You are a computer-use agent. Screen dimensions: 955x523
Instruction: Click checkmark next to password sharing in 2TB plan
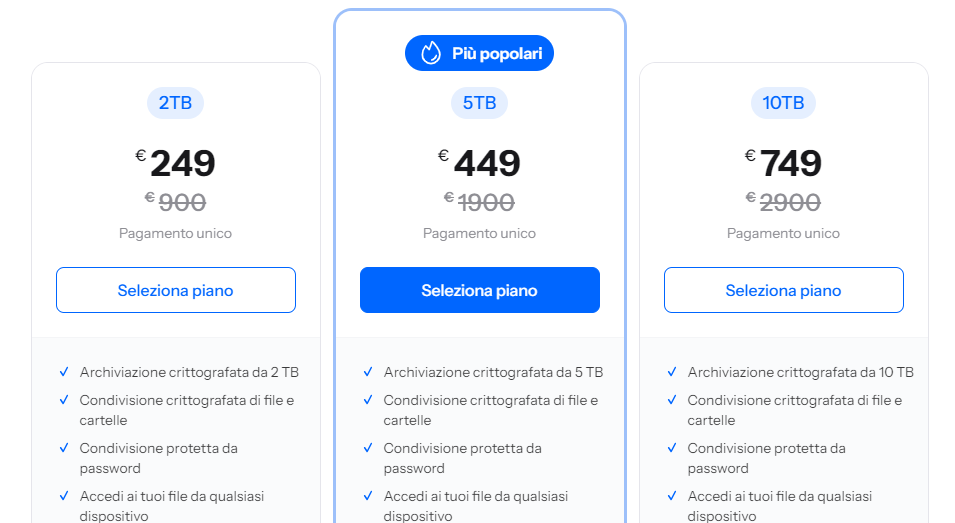[x=64, y=448]
